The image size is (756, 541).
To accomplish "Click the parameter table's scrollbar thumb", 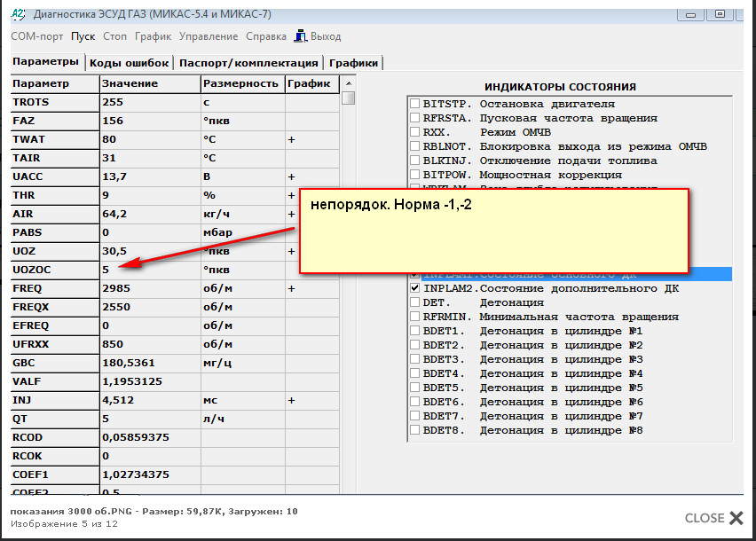I will click(x=348, y=98).
